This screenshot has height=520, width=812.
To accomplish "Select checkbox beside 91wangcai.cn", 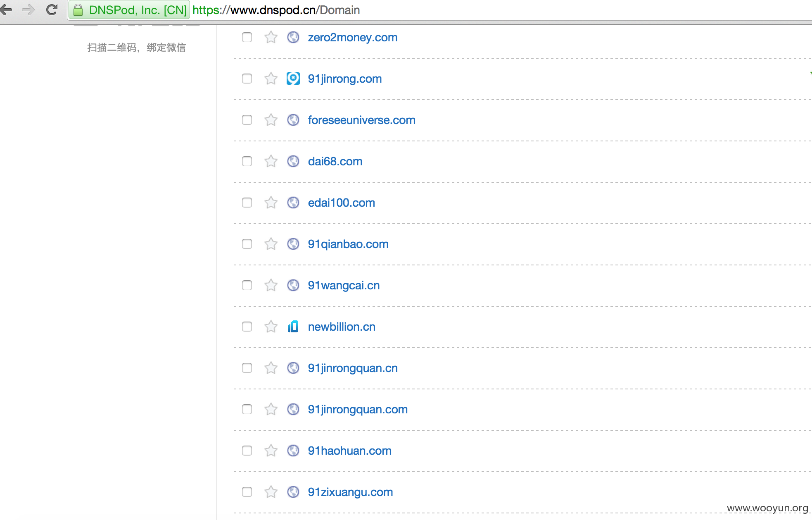I will tap(247, 285).
